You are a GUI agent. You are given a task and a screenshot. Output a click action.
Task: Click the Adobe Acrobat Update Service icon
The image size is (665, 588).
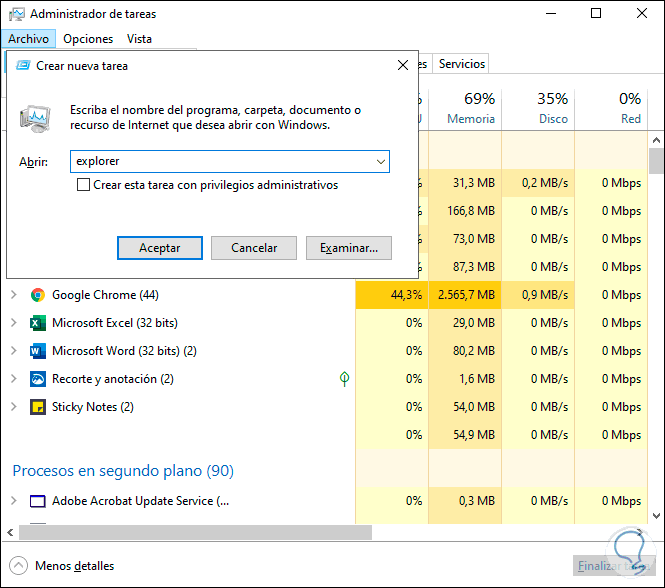38,501
